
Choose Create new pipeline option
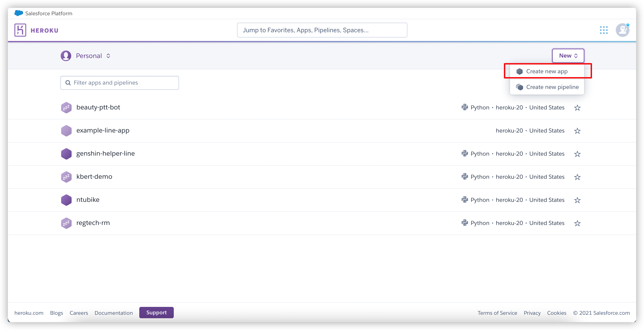click(552, 87)
